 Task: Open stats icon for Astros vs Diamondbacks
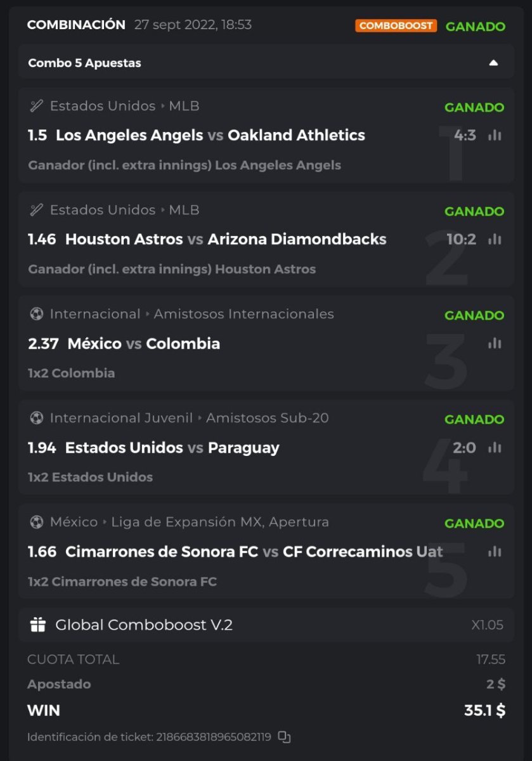pos(495,239)
